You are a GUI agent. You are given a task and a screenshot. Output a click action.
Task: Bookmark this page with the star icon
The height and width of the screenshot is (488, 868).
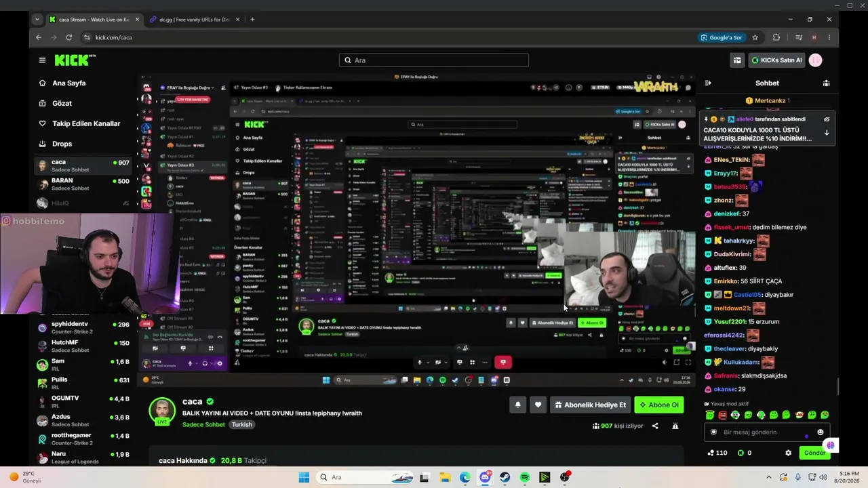pyautogui.click(x=755, y=37)
